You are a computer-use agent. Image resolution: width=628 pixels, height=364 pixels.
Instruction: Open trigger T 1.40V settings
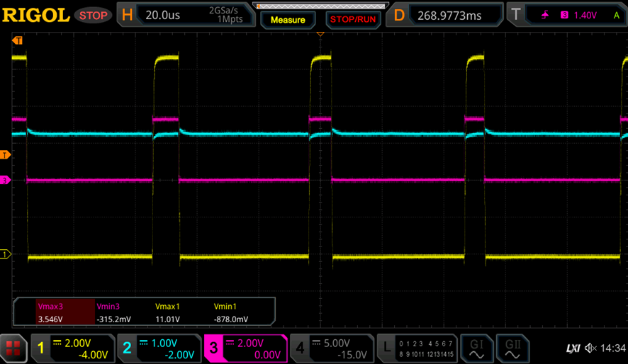[x=567, y=15]
